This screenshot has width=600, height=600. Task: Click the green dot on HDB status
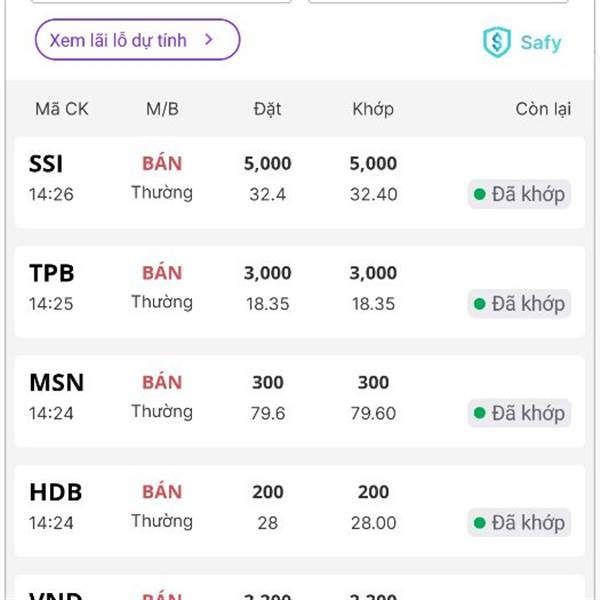click(x=480, y=522)
